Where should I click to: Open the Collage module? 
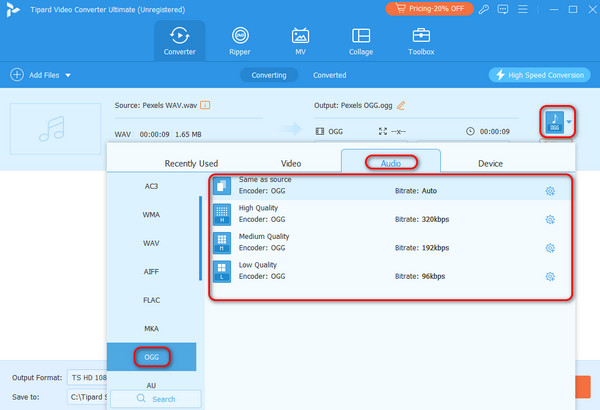[361, 41]
